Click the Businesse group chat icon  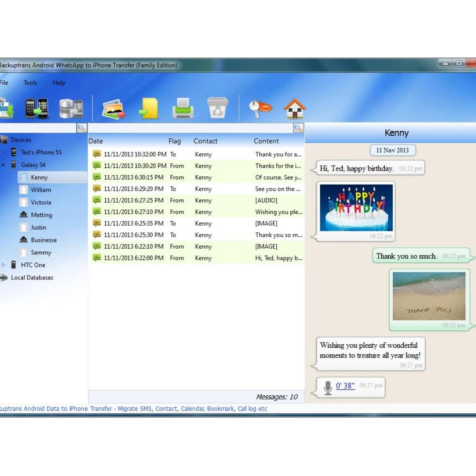23,239
